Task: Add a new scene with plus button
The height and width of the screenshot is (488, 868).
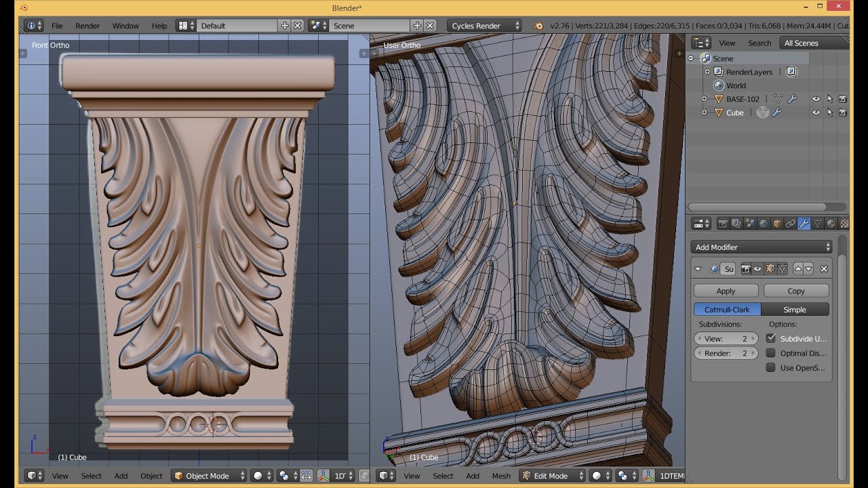Action: click(x=417, y=26)
